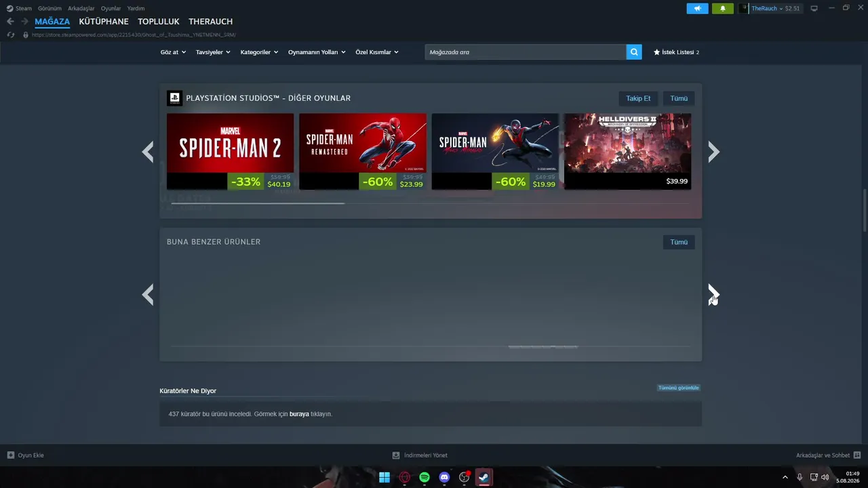868x488 pixels.
Task: Show hidden system tray icons
Action: point(785,477)
